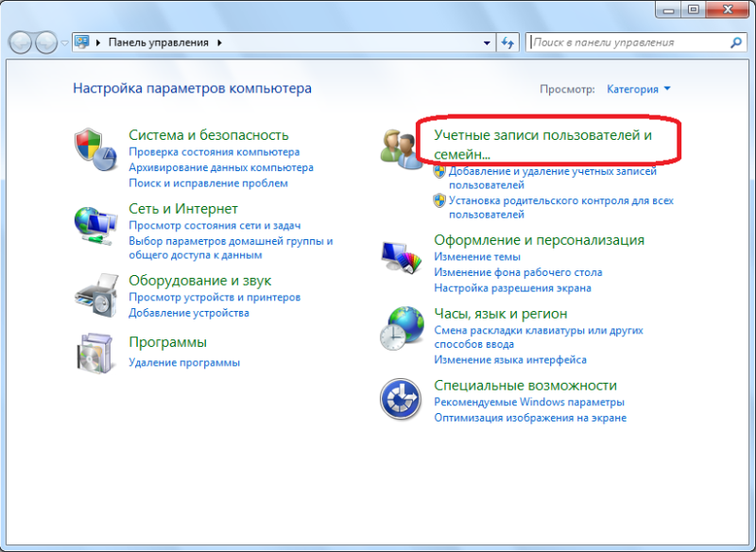Screen dimensions: 756x552
Task: Maximize the Control Panel window
Action: click(693, 9)
